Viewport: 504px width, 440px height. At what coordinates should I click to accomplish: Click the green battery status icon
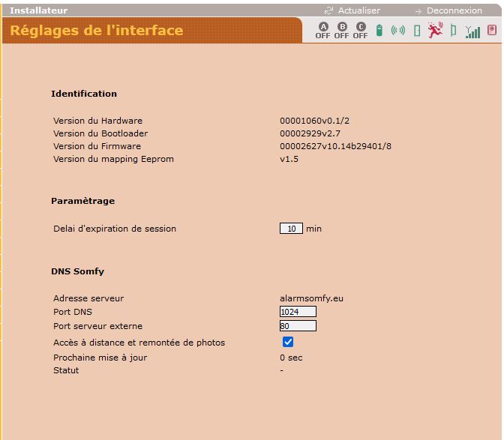pyautogui.click(x=379, y=31)
